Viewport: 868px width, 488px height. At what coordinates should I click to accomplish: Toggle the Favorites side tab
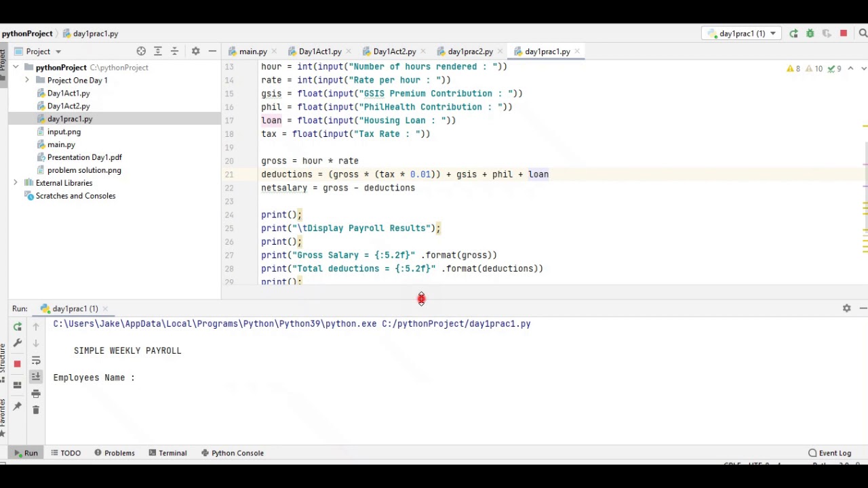click(x=3, y=418)
